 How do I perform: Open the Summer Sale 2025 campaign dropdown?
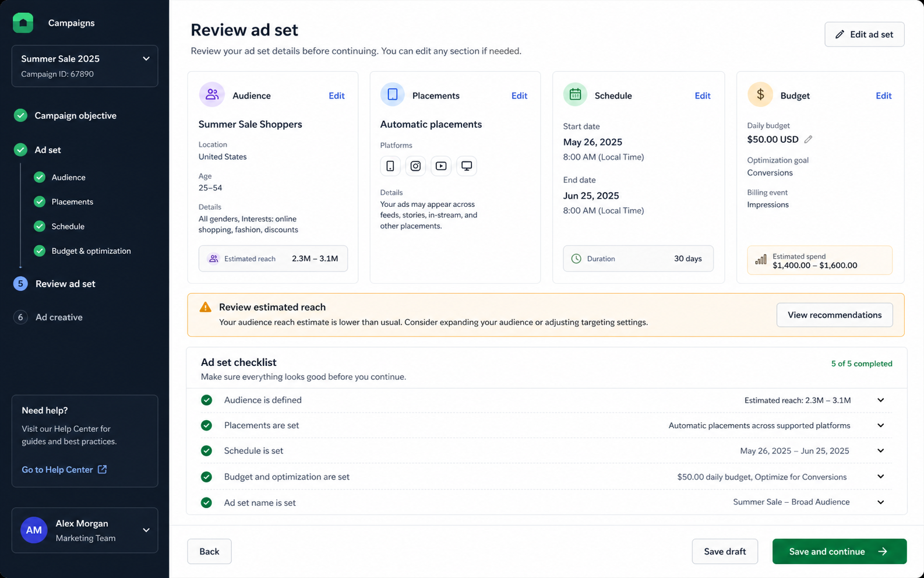pos(84,66)
